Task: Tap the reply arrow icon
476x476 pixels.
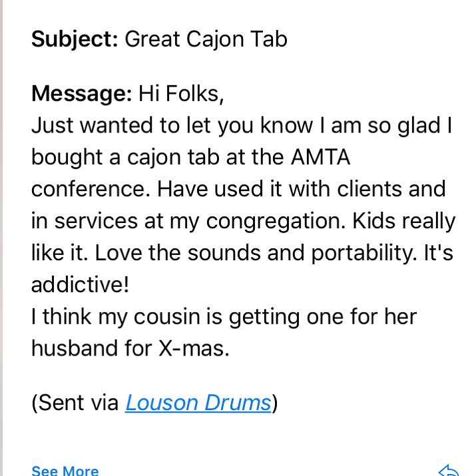Action: 450,470
